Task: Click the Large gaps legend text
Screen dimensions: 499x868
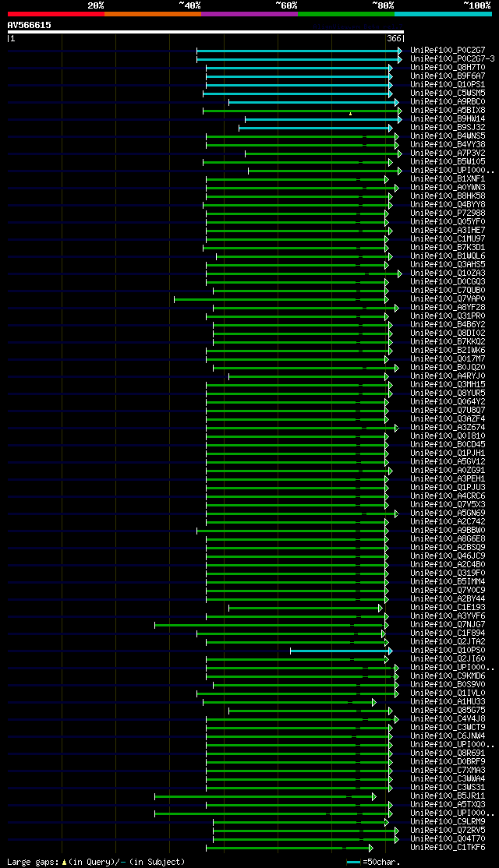Action: 96,862
